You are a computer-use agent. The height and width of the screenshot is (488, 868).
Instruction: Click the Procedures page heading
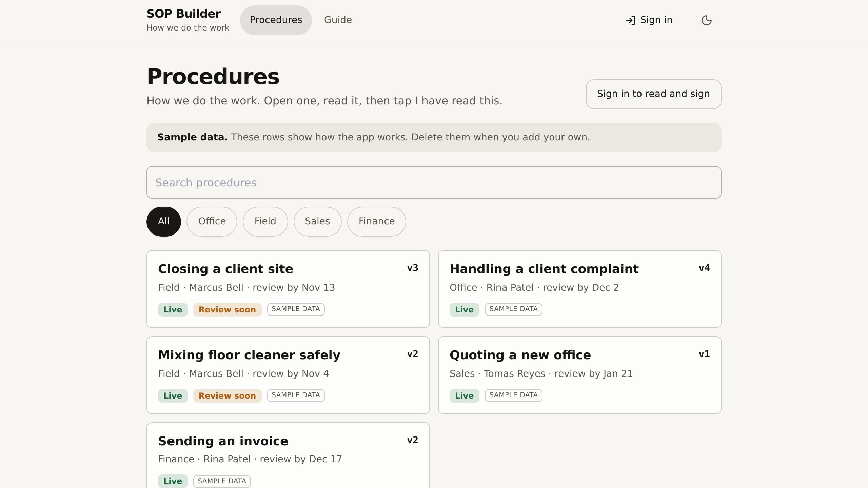click(213, 77)
